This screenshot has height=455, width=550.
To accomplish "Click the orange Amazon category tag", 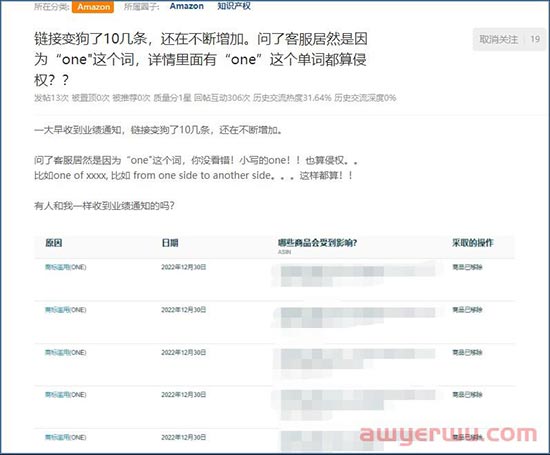I will click(93, 7).
